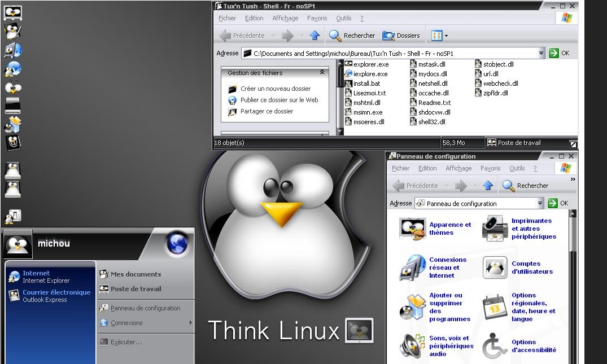Open Panneau de configuration from the start menu
The image size is (607, 364).
coord(140,308)
